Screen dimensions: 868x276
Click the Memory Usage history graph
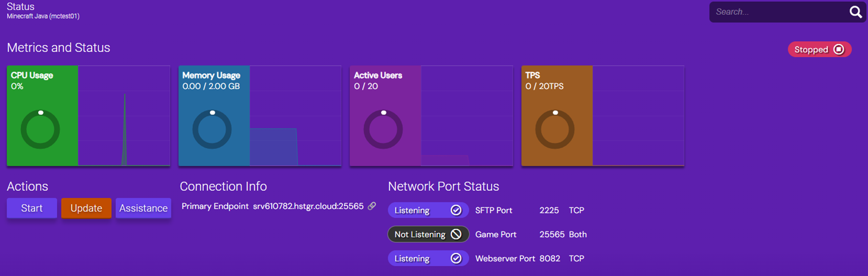[273, 146]
